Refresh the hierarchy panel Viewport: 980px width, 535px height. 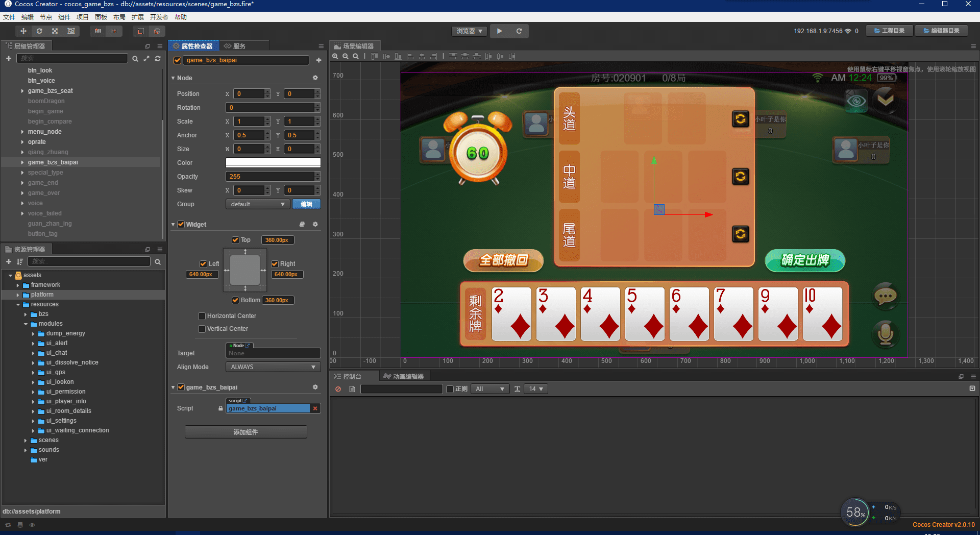point(158,59)
